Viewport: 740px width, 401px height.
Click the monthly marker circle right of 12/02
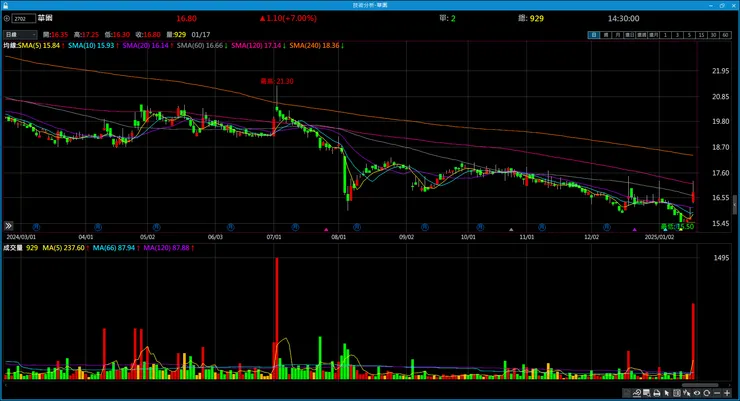(x=607, y=227)
